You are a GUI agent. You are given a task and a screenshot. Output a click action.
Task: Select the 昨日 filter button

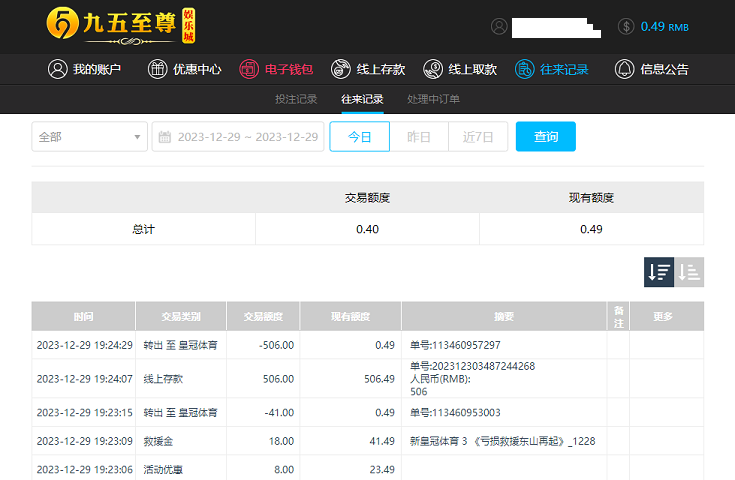(419, 137)
